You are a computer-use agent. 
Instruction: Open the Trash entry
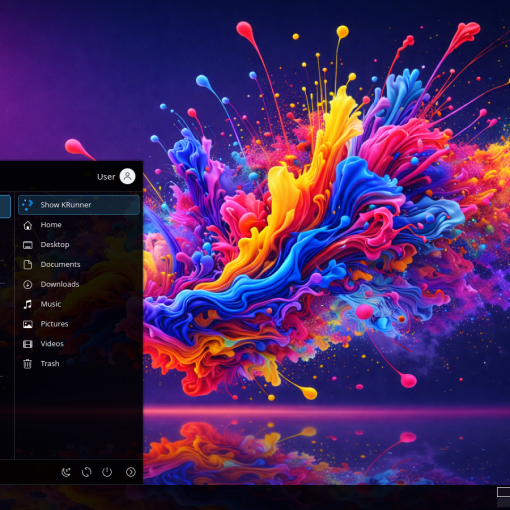point(79,364)
